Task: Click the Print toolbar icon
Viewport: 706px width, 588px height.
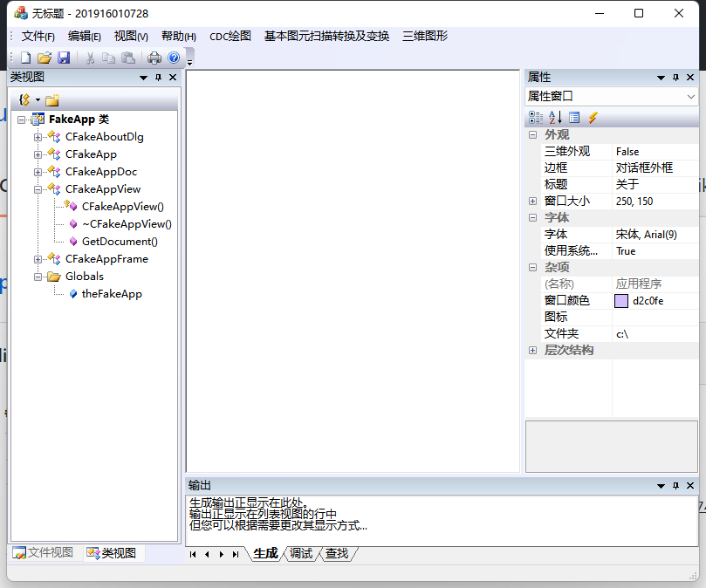Action: click(155, 56)
